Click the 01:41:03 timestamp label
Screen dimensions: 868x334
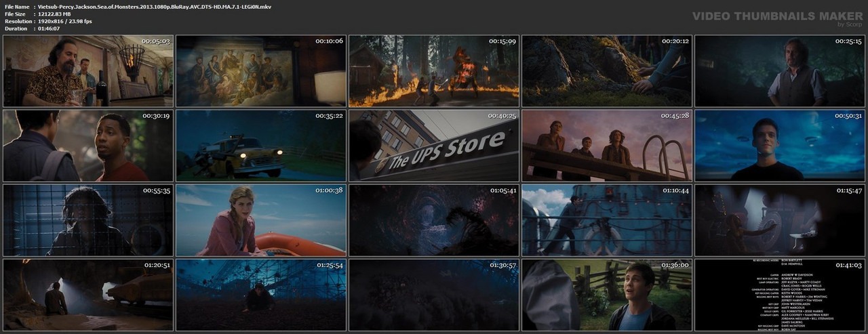coord(847,265)
